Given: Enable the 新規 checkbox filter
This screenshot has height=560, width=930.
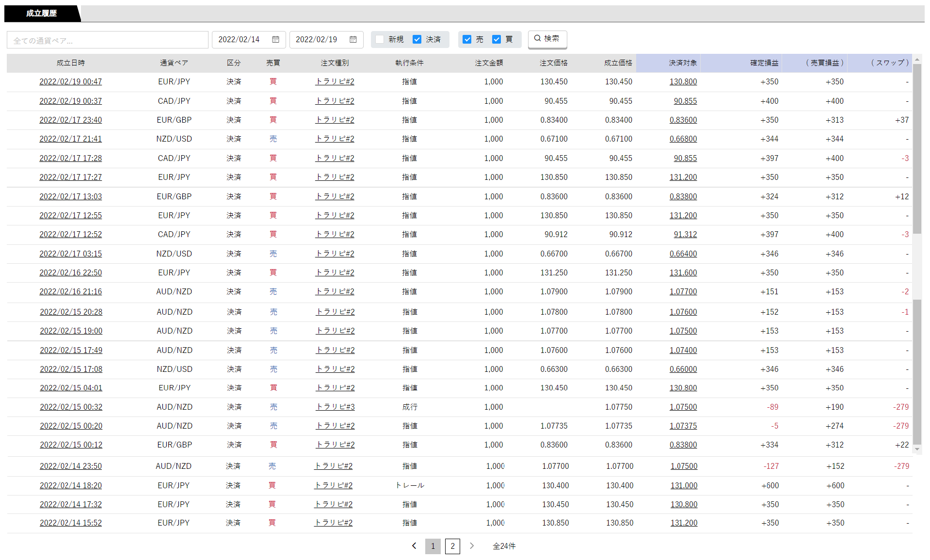Looking at the screenshot, I should [x=380, y=39].
